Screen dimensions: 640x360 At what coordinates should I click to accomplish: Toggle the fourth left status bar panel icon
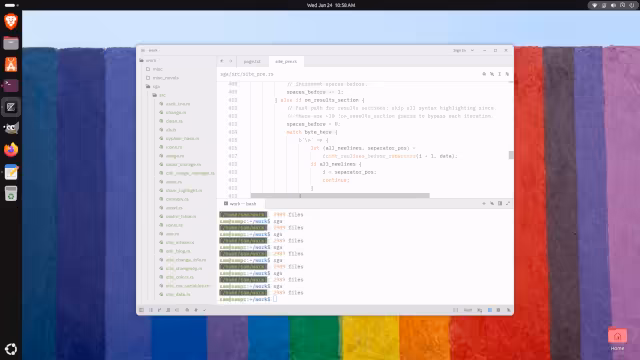(168, 310)
